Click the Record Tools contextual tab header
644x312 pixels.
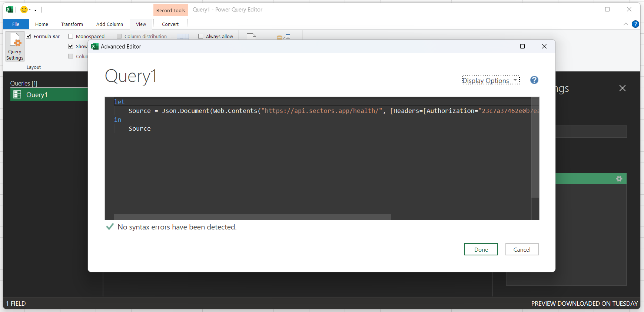click(170, 10)
